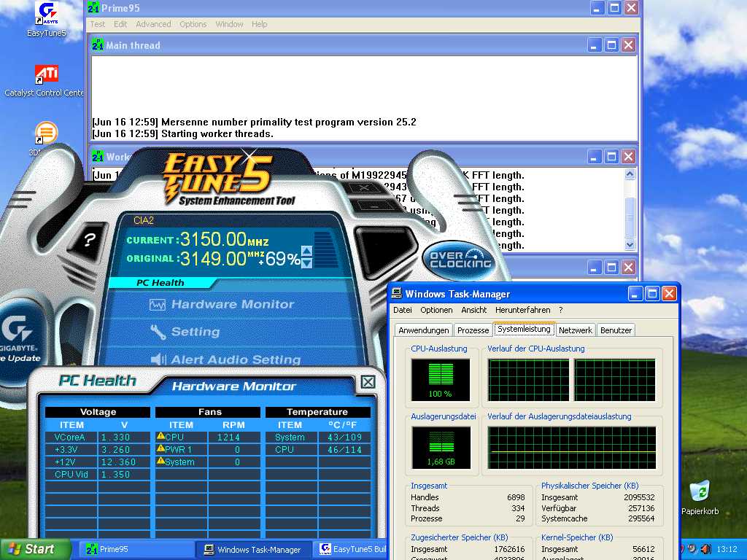This screenshot has height=560, width=747.
Task: Open the Advanced menu in Prime95
Action: point(153,24)
